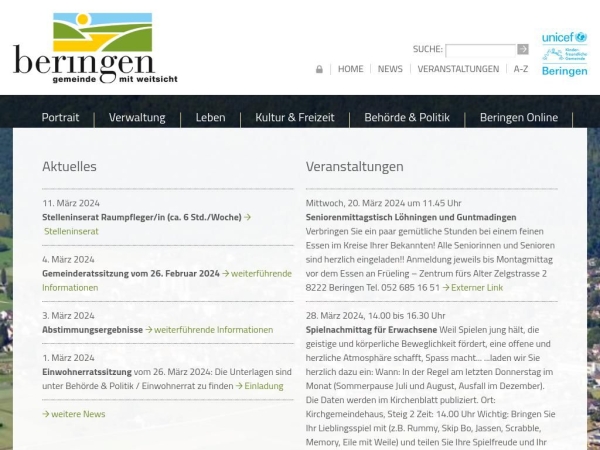The height and width of the screenshot is (450, 600).
Task: Submit search with the arrow button
Action: (523, 49)
